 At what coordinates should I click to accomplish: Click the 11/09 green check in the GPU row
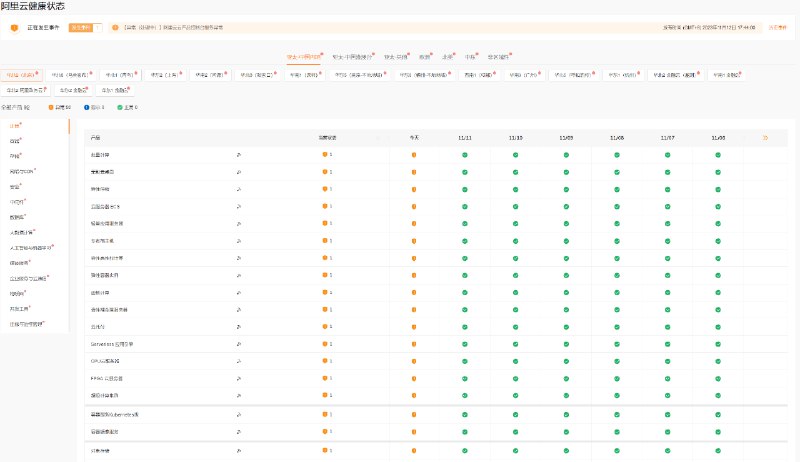point(566,362)
